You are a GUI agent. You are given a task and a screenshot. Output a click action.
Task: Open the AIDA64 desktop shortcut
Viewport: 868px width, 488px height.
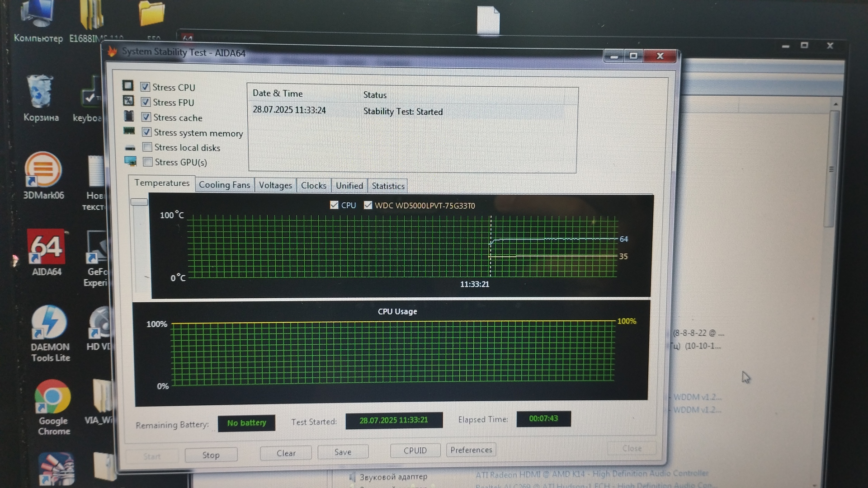pyautogui.click(x=46, y=247)
